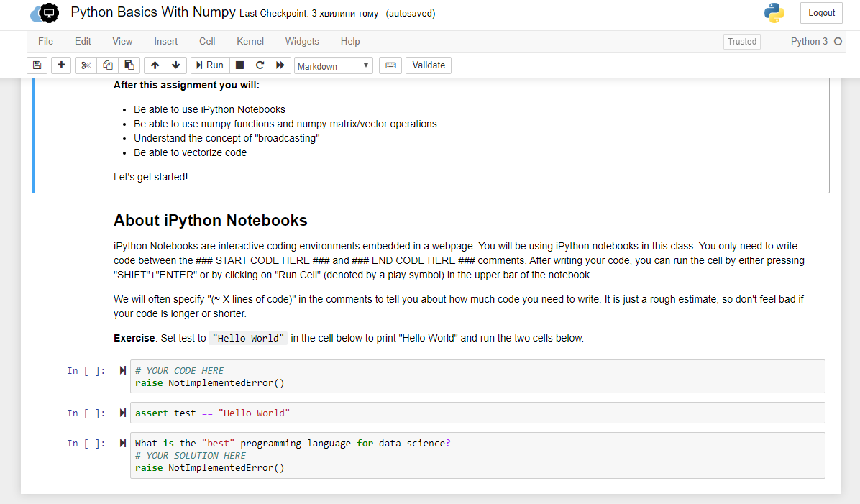Image resolution: width=860 pixels, height=504 pixels.
Task: Insert cell below with plus icon
Action: click(x=61, y=65)
